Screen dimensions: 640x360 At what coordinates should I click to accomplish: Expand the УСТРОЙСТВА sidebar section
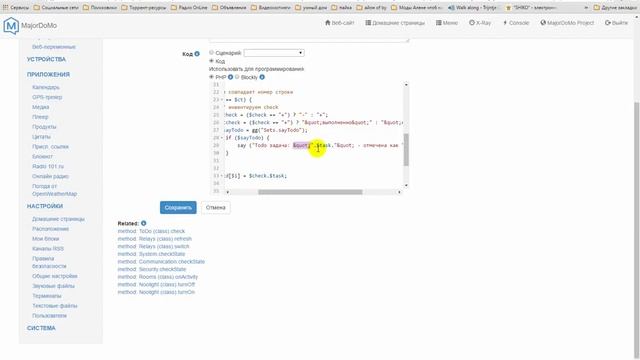click(x=46, y=59)
